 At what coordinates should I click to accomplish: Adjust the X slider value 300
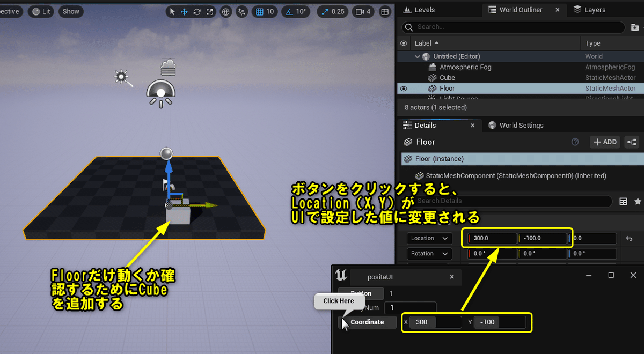[435, 322]
